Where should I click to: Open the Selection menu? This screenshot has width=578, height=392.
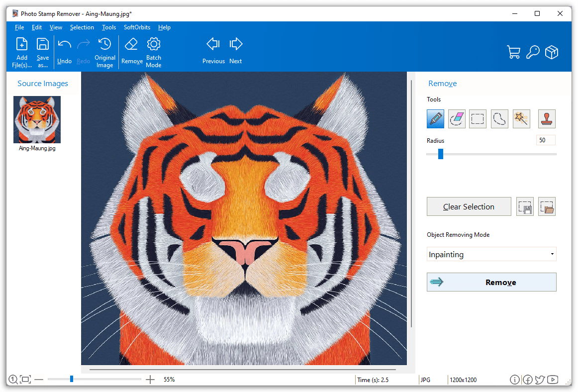coord(82,27)
